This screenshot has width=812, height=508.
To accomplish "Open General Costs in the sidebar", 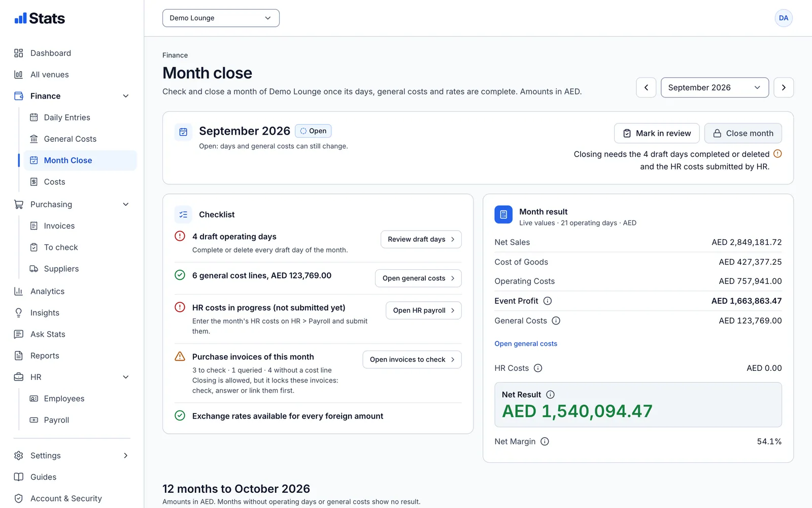I will (80, 139).
